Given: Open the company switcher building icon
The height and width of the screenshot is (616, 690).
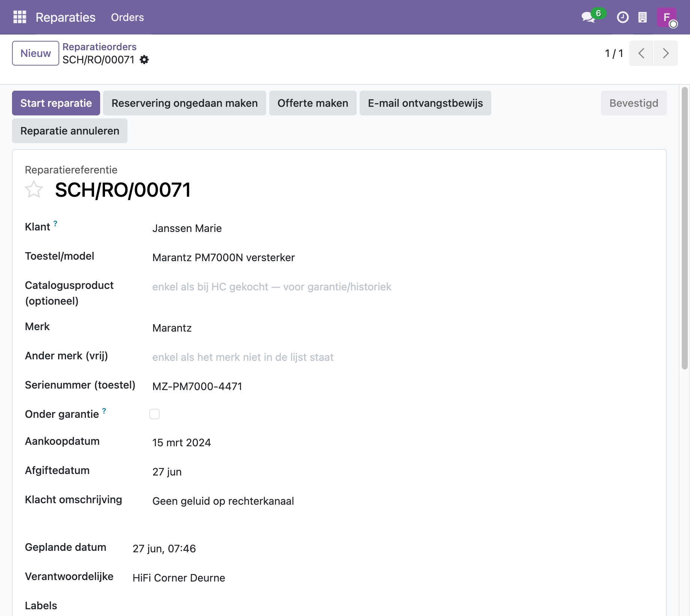Looking at the screenshot, I should click(x=642, y=17).
